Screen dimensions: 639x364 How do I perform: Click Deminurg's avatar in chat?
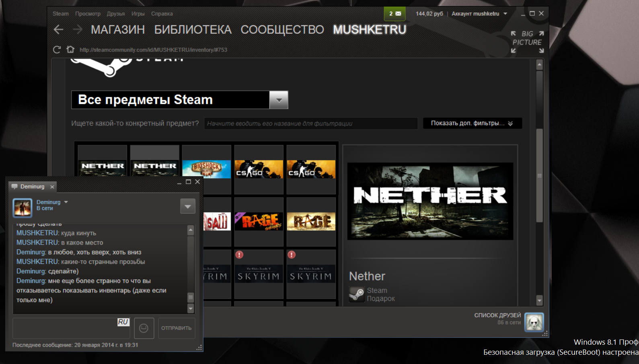pos(23,208)
